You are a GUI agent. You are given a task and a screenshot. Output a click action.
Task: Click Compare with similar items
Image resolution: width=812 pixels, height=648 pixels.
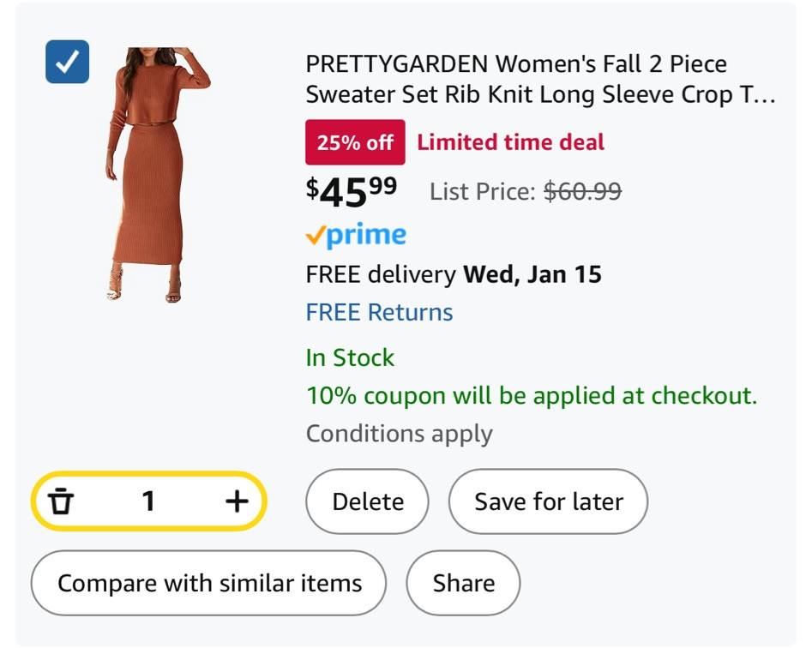[208, 583]
